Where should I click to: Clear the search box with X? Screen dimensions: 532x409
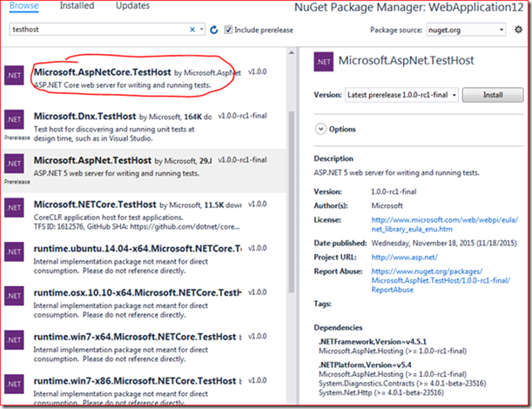click(192, 30)
